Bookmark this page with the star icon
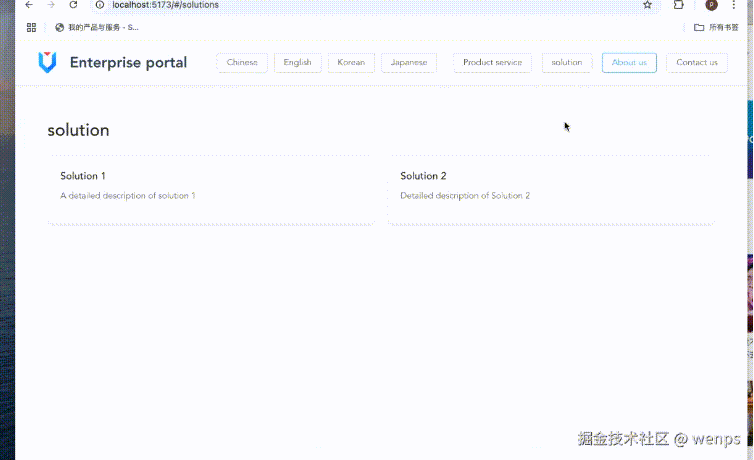The height and width of the screenshot is (460, 754). tap(647, 5)
